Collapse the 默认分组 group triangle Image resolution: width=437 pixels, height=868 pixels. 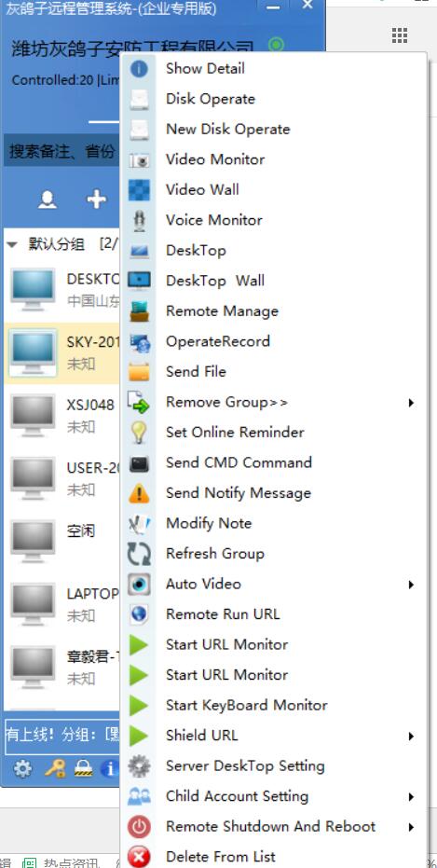point(12,244)
